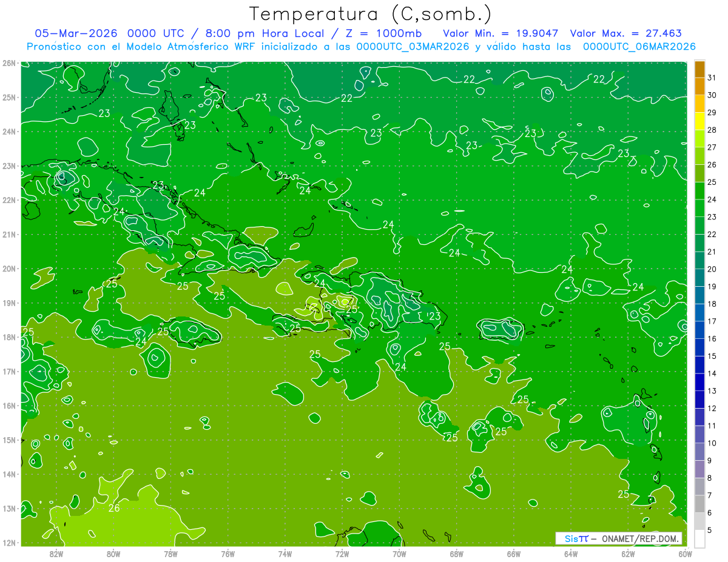The image size is (728, 562).
Task: Click the 68W longitude axis label
Action: pos(456,554)
